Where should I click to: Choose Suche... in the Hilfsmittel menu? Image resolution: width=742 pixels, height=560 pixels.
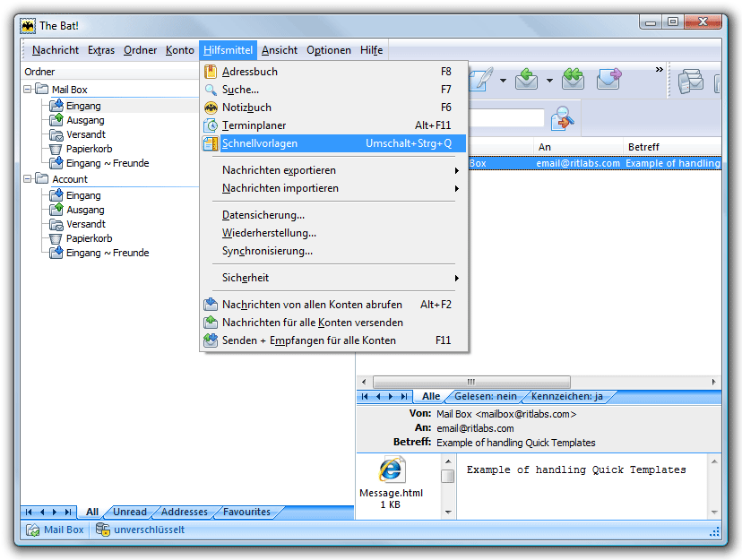pyautogui.click(x=334, y=90)
